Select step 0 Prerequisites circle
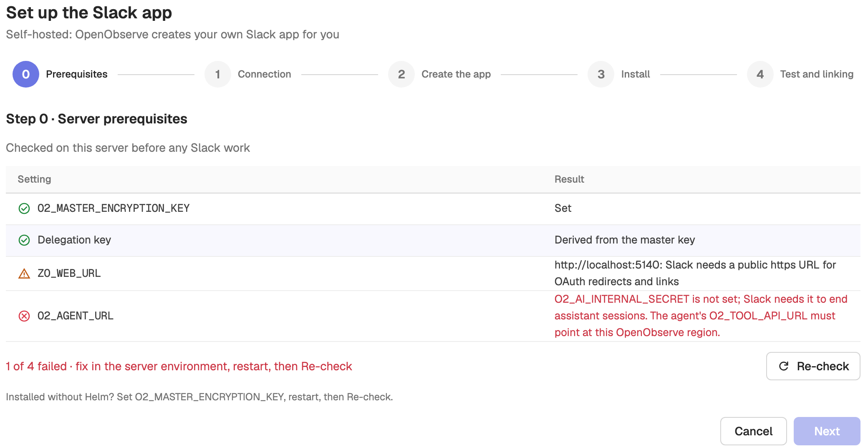 [x=26, y=74]
